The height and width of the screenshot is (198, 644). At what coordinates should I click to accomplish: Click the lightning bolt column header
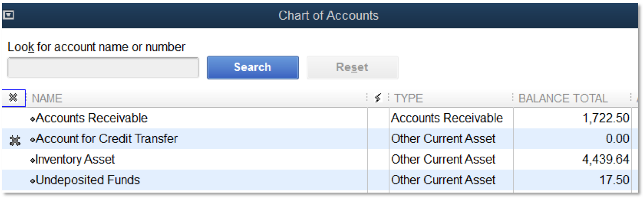(377, 99)
